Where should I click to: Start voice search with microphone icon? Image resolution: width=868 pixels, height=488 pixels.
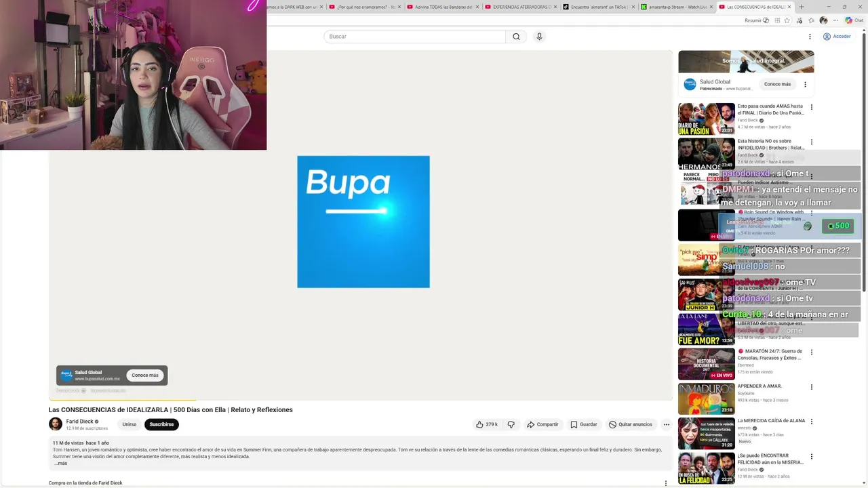[539, 37]
